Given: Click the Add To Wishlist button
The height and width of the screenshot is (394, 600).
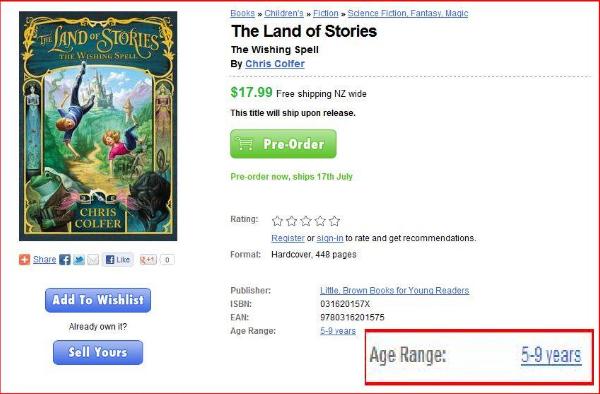Looking at the screenshot, I should click(x=98, y=300).
